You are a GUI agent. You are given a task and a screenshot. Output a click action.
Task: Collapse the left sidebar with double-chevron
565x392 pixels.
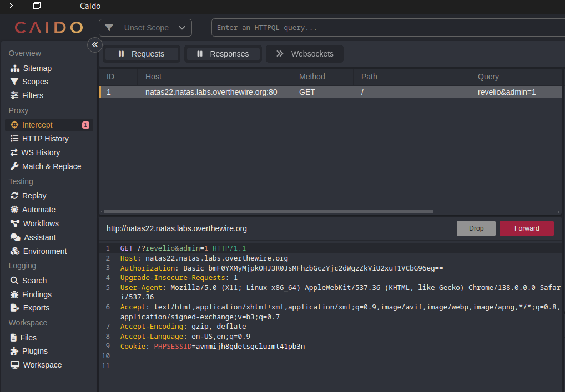(95, 44)
